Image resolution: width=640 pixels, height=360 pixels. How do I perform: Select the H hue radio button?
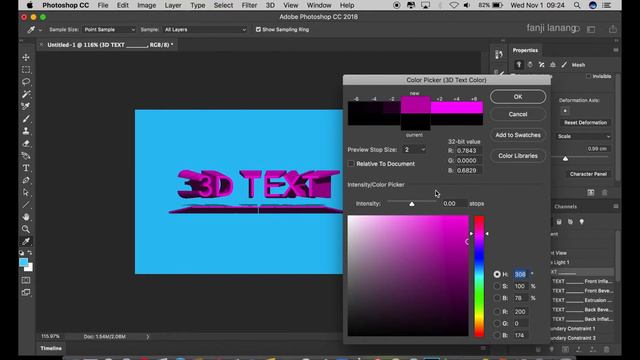click(x=497, y=274)
